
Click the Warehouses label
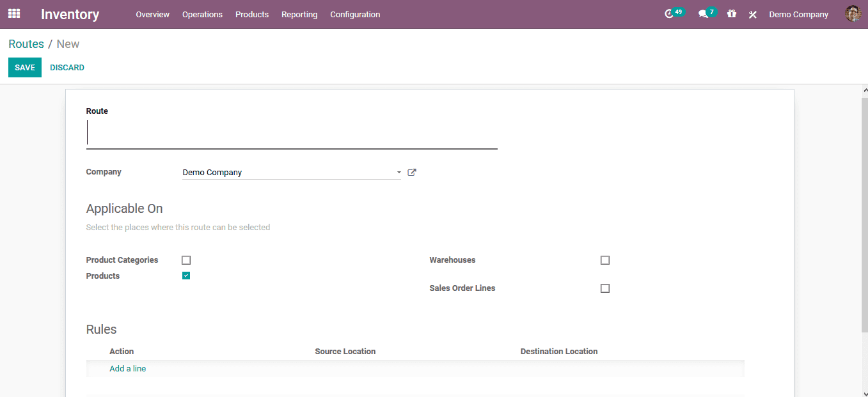click(452, 260)
